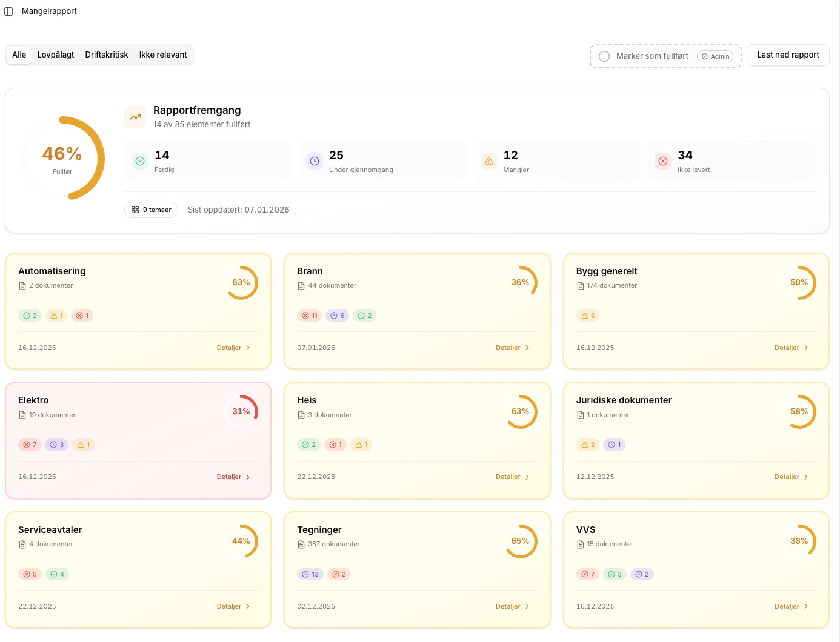Click the Under gjennomgang clock icon
Image resolution: width=840 pixels, height=642 pixels.
314,161
